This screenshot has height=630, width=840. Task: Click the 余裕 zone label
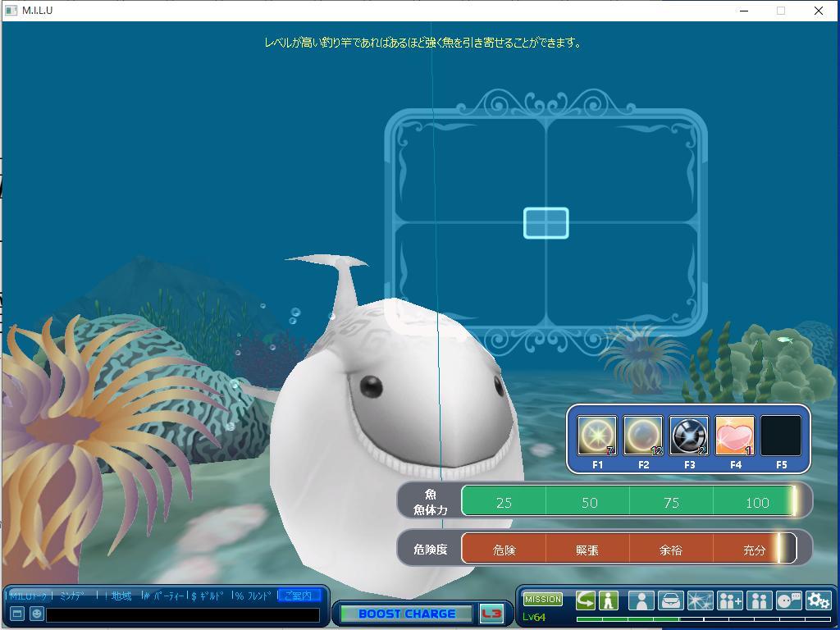(x=671, y=550)
